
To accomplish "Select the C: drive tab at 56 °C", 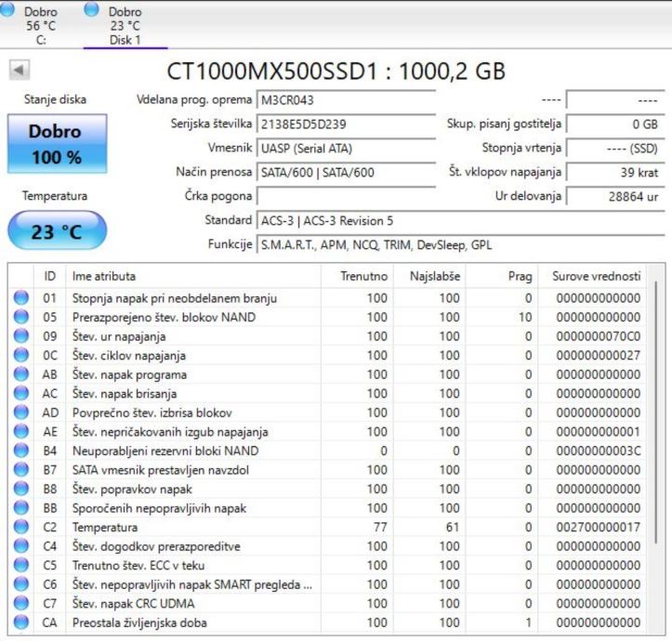I will click(34, 24).
